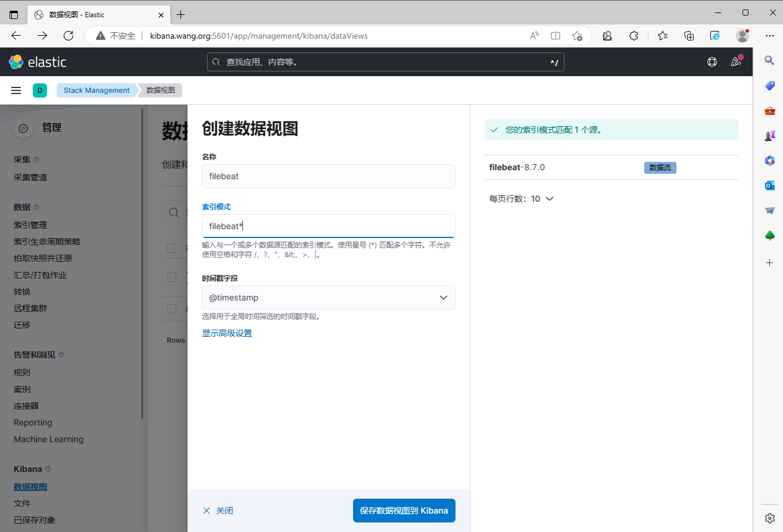Open the sidebar tools briefcase icon
Image resolution: width=783 pixels, height=532 pixels.
click(769, 111)
